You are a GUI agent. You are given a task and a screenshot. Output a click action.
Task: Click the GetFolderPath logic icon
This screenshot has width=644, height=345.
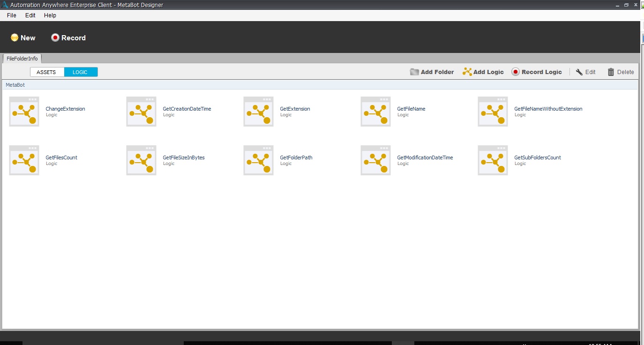[258, 160]
